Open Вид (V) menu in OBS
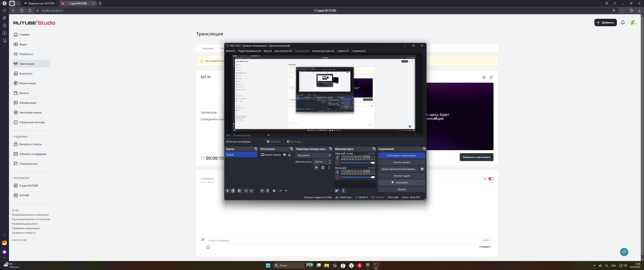The width and height of the screenshot is (644, 270). [x=268, y=51]
